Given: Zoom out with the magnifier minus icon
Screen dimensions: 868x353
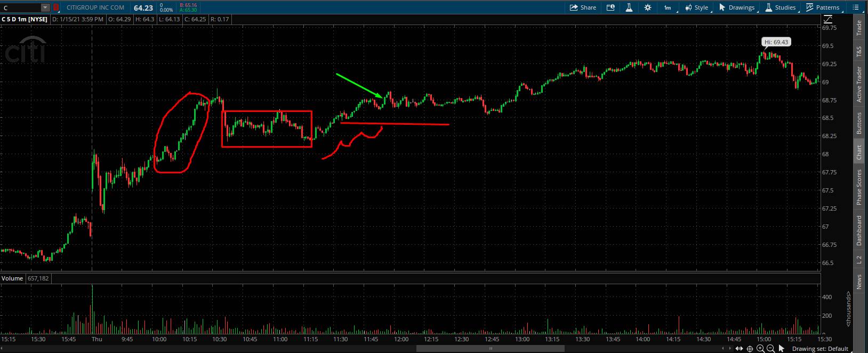Looking at the screenshot, I should point(770,349).
